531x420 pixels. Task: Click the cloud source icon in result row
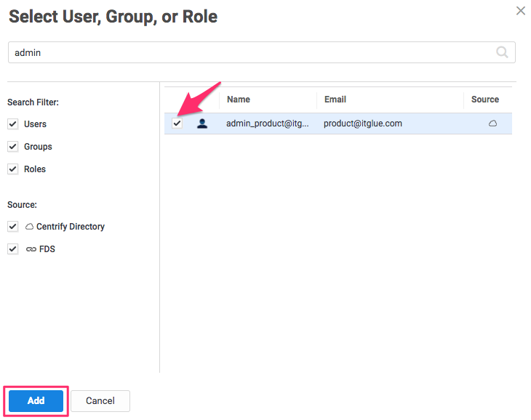tap(492, 124)
